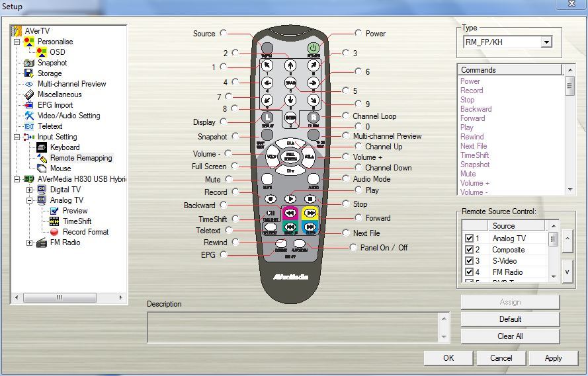Uncheck source 3 S-Video checkbox
Screen dimensions: 588x376
469,260
